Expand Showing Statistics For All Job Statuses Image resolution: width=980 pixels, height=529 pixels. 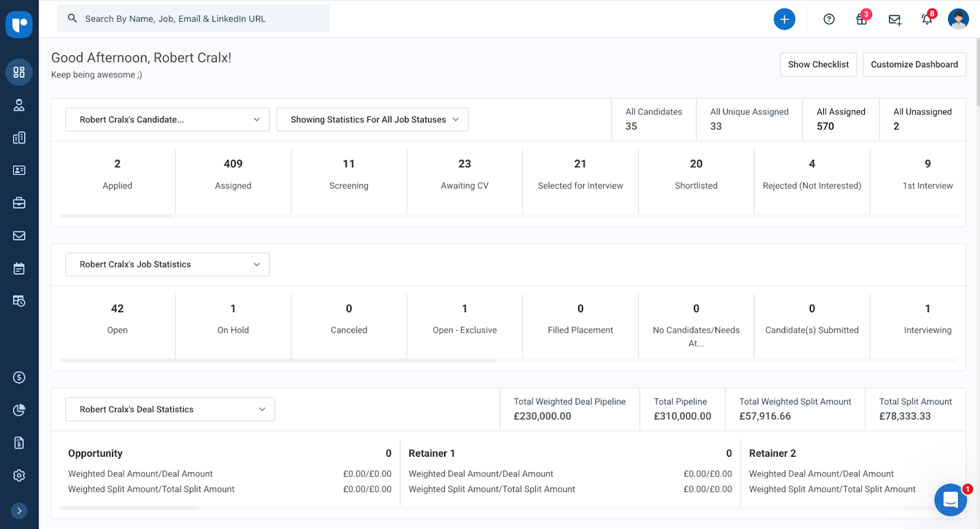pyautogui.click(x=372, y=120)
